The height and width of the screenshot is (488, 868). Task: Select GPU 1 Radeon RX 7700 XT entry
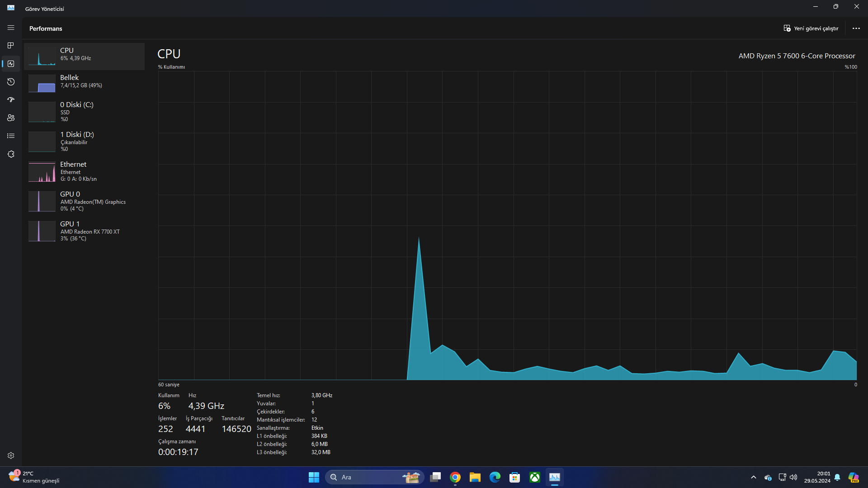tap(84, 231)
